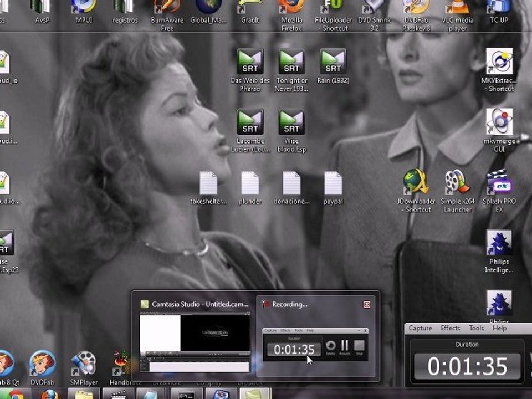This screenshot has height=399, width=532.
Task: Select the TC UP desktop icon
Action: (499, 11)
